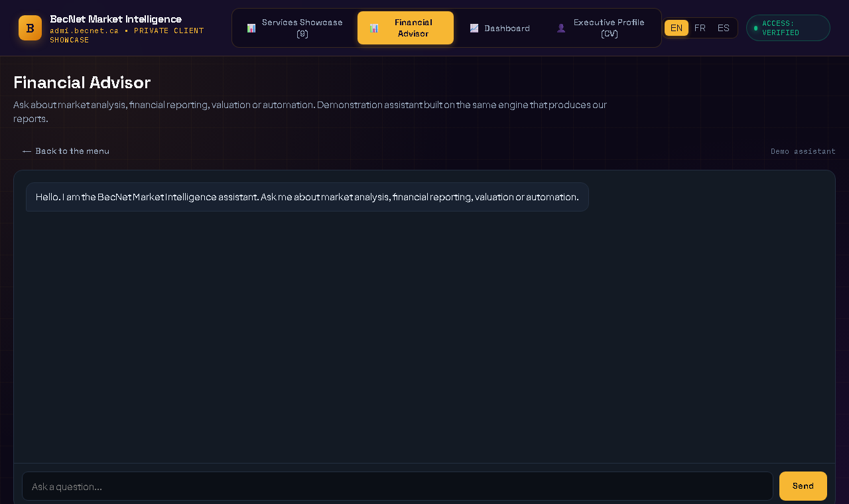The width and height of the screenshot is (849, 504).
Task: Click the green access status dot
Action: tap(755, 28)
